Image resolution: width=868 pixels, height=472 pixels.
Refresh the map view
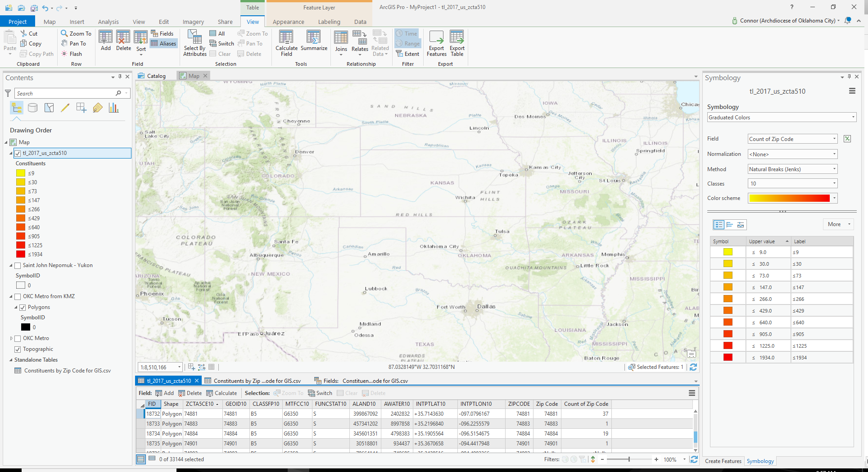click(x=693, y=367)
